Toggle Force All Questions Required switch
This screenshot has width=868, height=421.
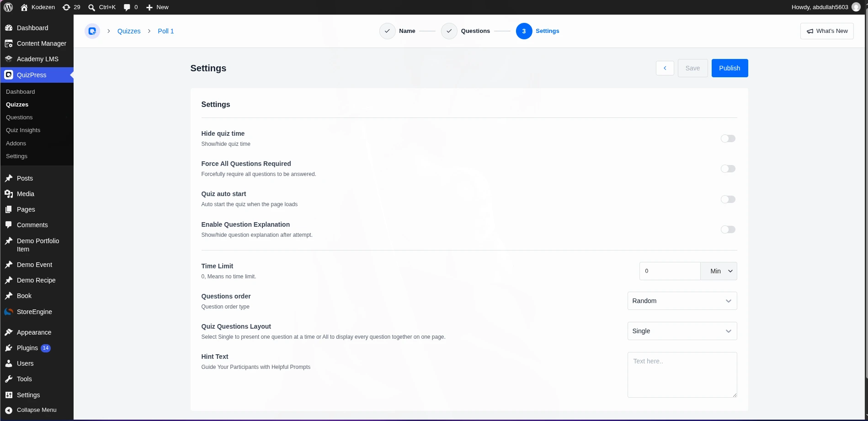coord(728,169)
